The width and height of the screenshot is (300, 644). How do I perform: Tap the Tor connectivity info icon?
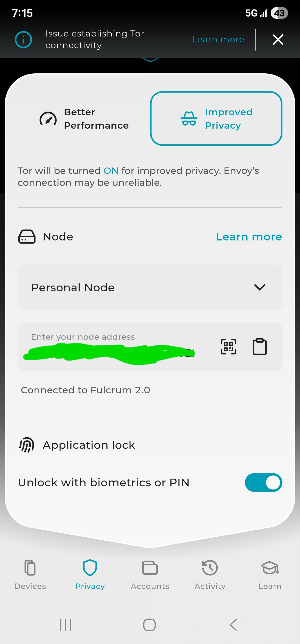click(x=24, y=39)
